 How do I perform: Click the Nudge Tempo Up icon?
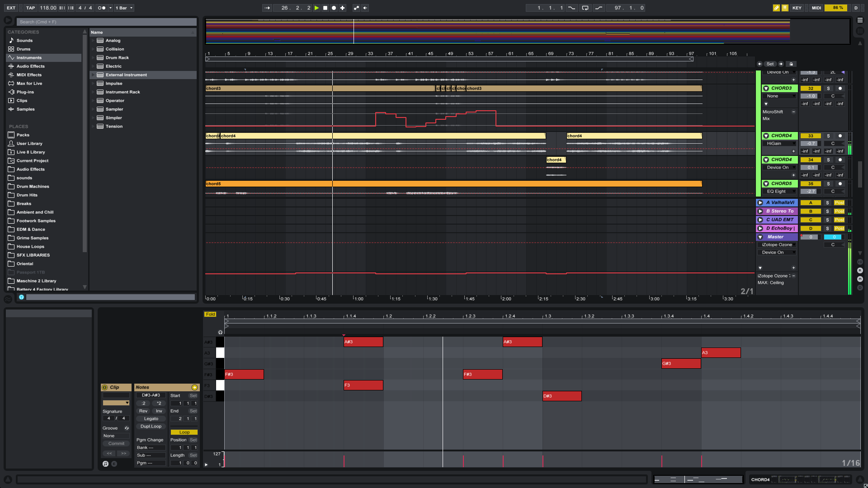pyautogui.click(x=71, y=8)
